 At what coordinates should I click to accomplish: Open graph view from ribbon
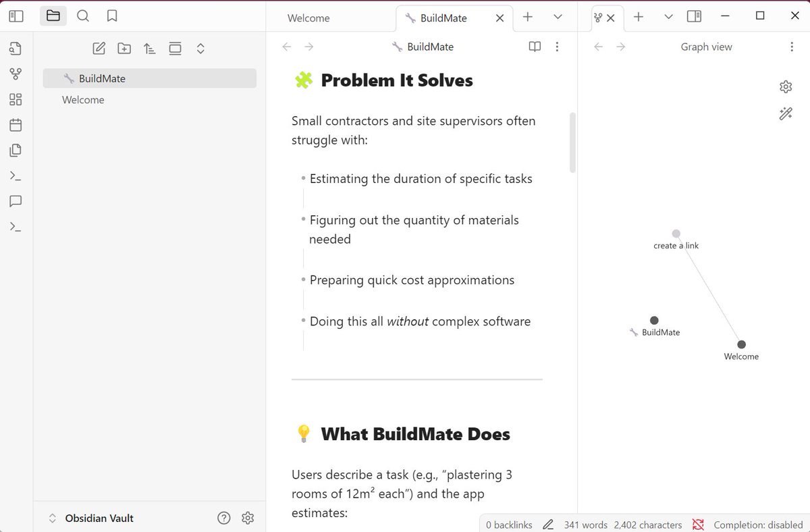(x=16, y=74)
